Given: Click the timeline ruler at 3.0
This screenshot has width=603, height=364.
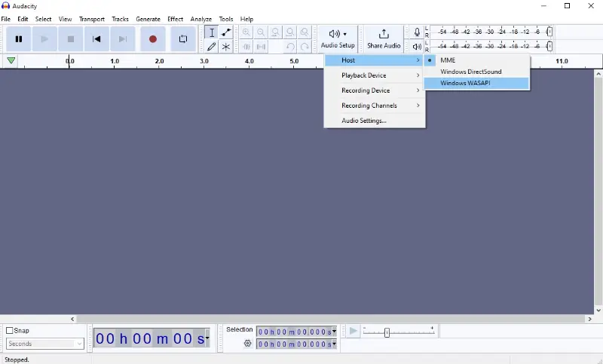Looking at the screenshot, I should 204,61.
